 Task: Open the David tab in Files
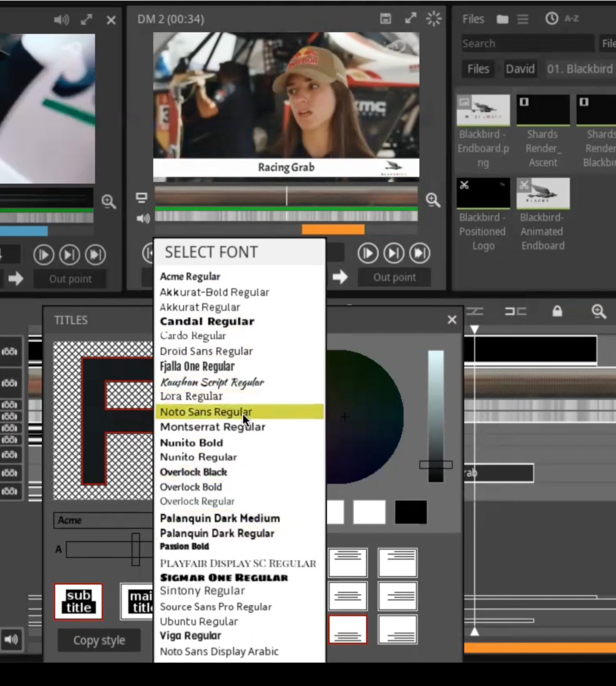point(520,69)
